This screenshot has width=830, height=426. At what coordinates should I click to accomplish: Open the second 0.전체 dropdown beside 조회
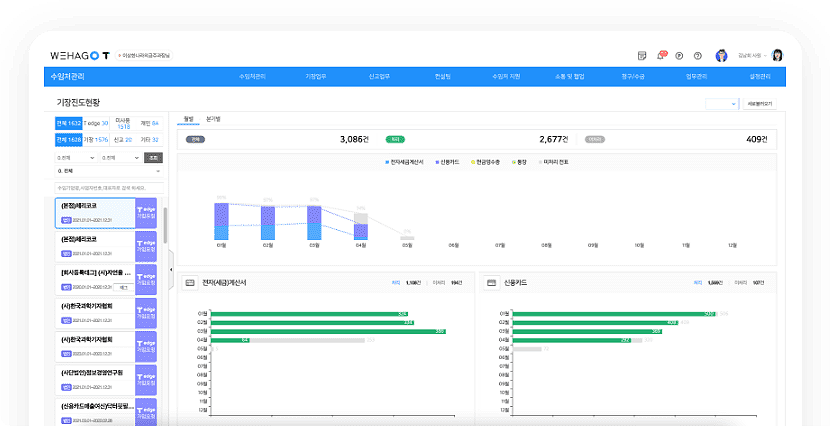120,158
